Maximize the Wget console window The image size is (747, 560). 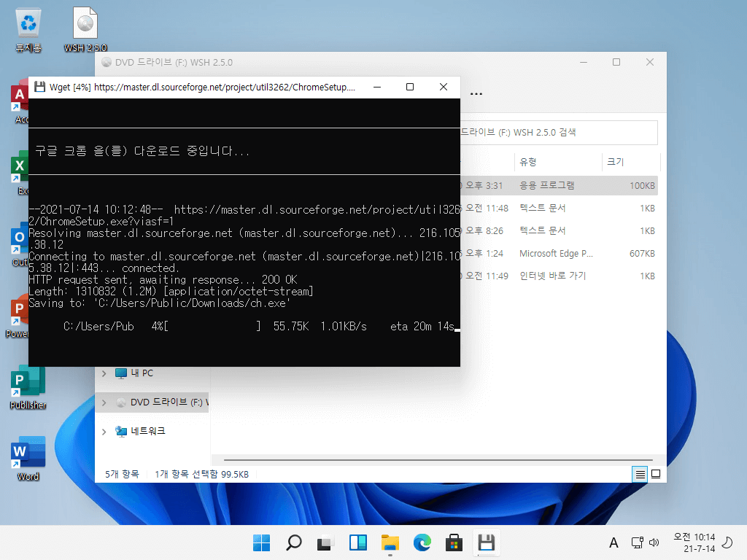coord(410,87)
